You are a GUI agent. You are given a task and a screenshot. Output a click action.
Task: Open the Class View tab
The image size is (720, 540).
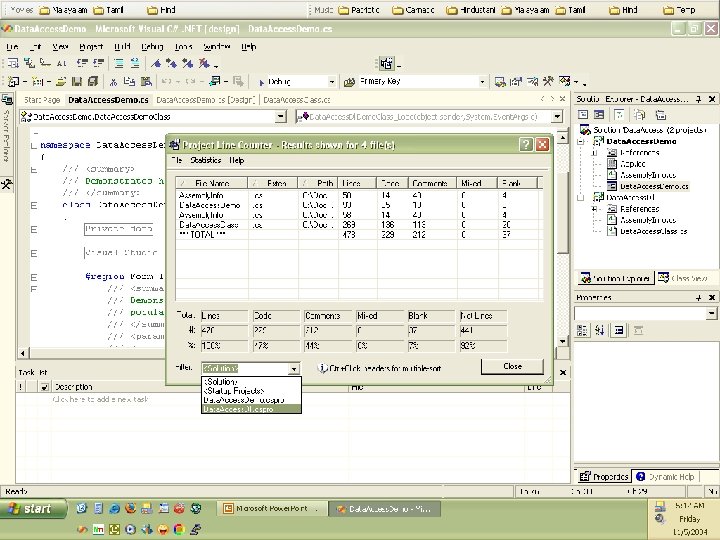pos(683,277)
